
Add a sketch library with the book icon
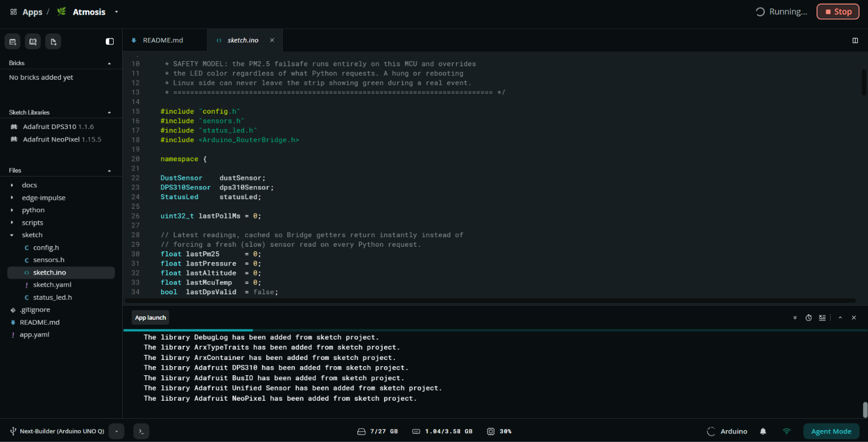(33, 41)
